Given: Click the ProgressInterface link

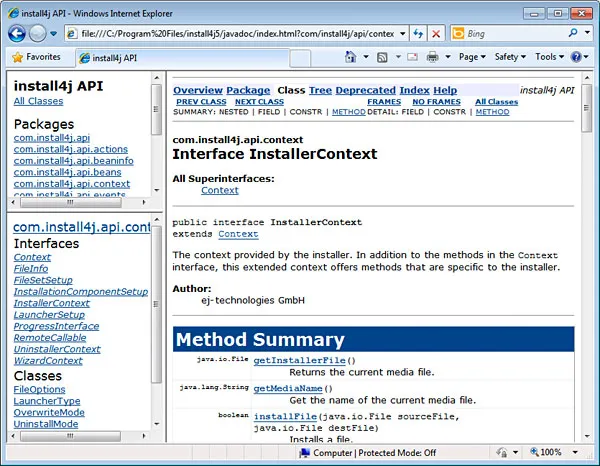Looking at the screenshot, I should click(x=56, y=326).
